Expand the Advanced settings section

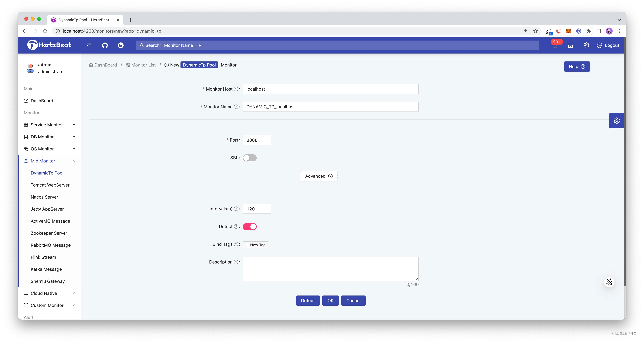point(319,176)
